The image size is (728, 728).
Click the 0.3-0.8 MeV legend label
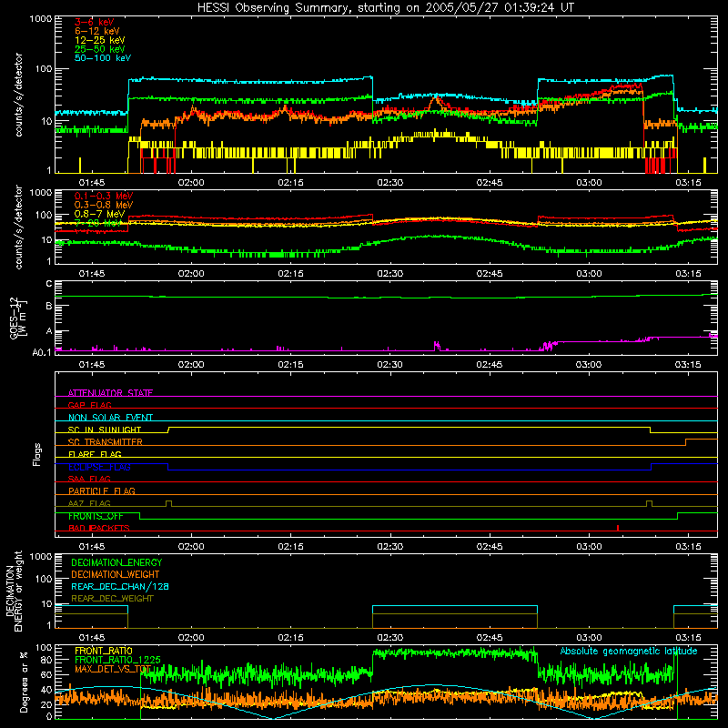click(x=104, y=205)
